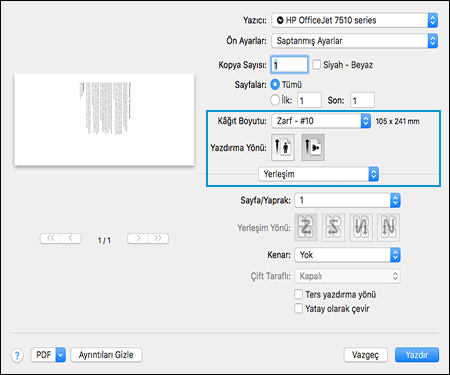Click the İlk page number field

point(309,100)
